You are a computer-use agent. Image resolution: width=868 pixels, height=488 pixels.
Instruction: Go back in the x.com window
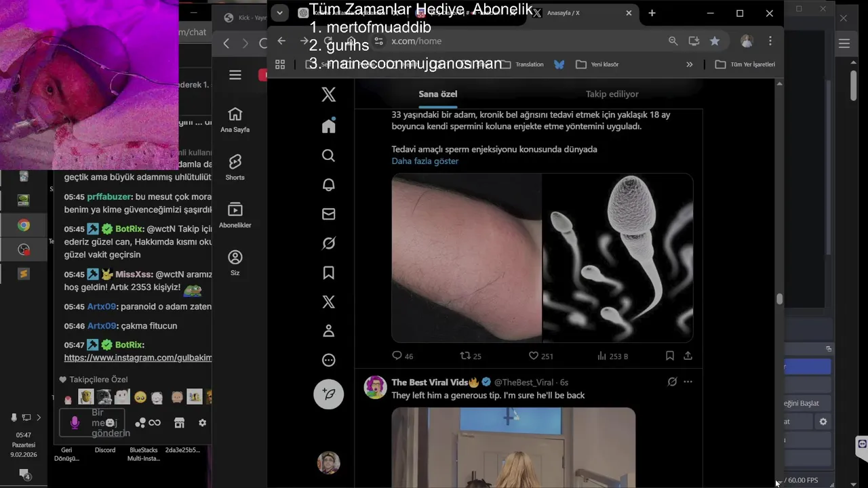(281, 41)
